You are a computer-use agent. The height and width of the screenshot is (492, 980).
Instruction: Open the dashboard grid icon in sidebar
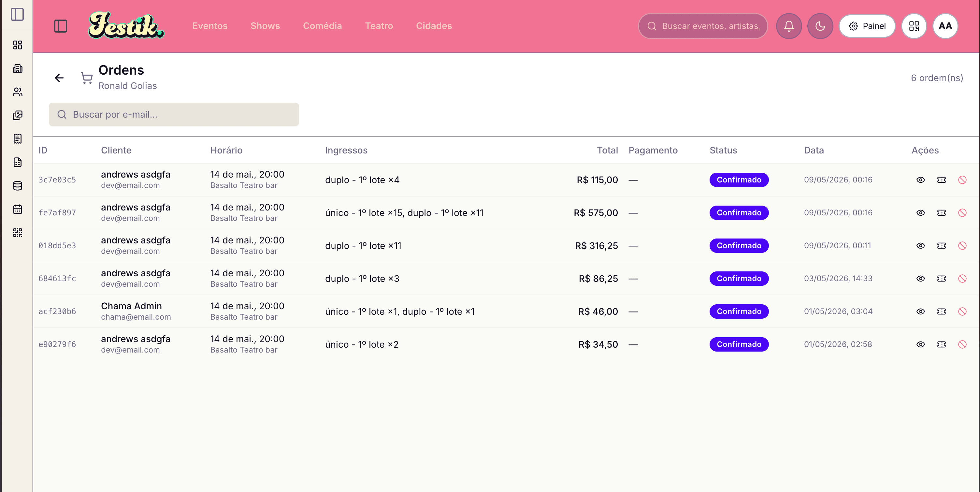[18, 45]
